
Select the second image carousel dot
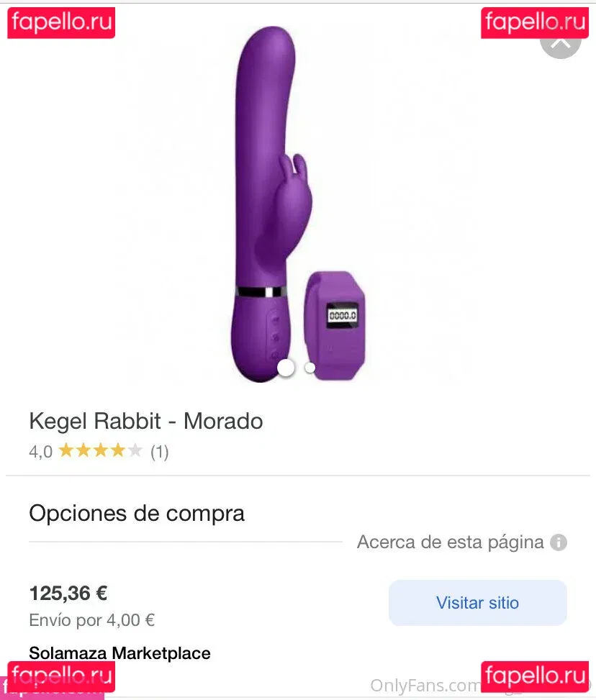tap(310, 368)
